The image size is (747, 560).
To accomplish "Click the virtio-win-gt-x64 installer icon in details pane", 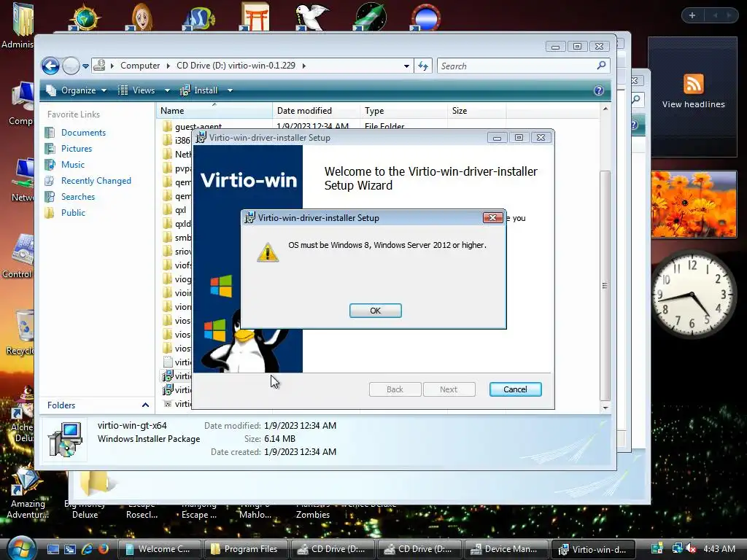I will (66, 439).
